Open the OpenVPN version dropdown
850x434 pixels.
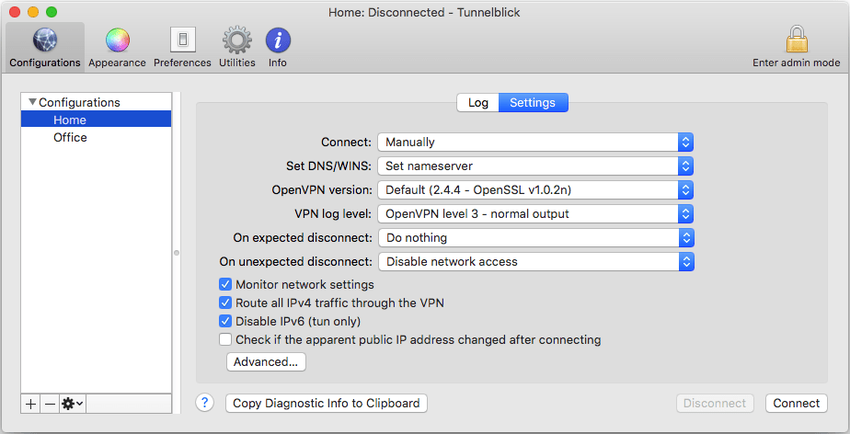[536, 190]
